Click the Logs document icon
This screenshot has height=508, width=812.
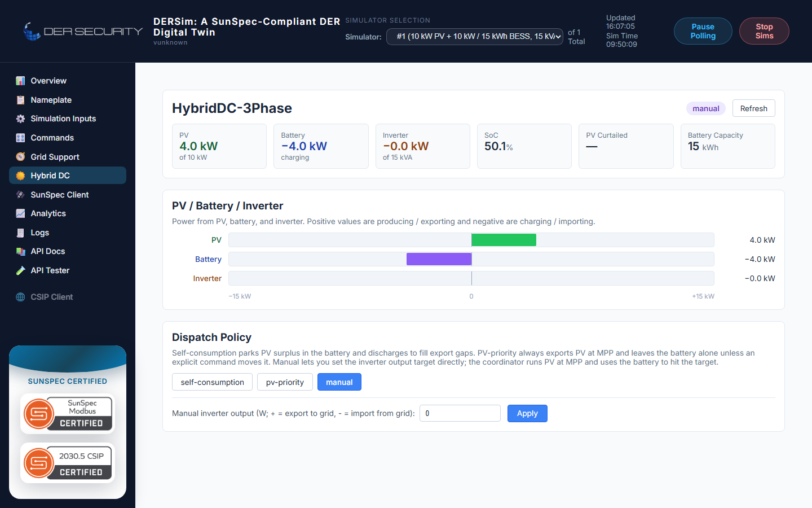click(x=20, y=233)
